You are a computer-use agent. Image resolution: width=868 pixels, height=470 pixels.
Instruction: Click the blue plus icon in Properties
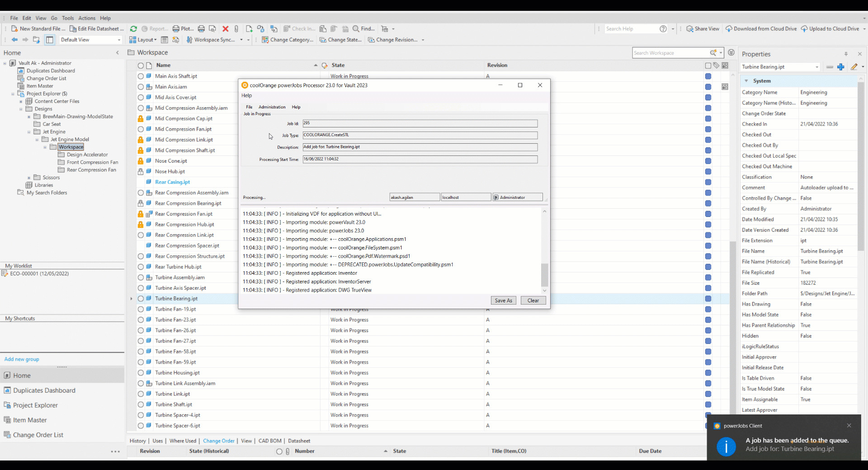(841, 67)
